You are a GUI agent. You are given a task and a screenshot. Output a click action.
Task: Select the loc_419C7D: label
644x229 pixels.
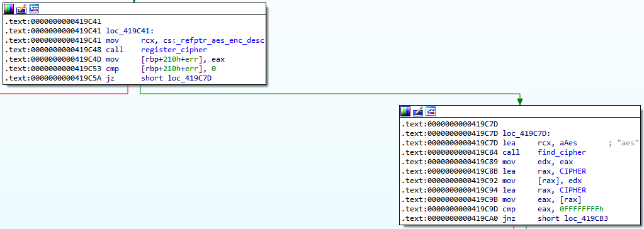(526, 133)
